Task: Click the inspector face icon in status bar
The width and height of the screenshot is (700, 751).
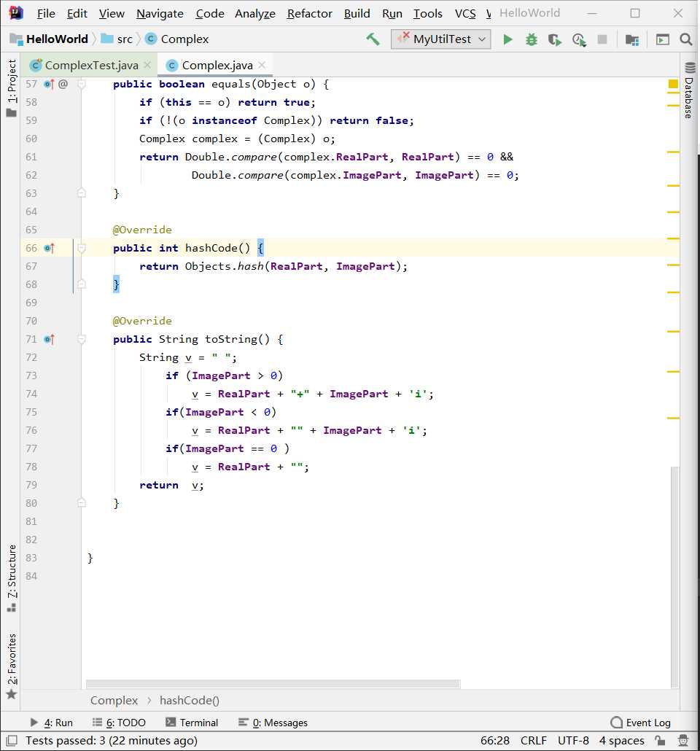Action: point(683,741)
